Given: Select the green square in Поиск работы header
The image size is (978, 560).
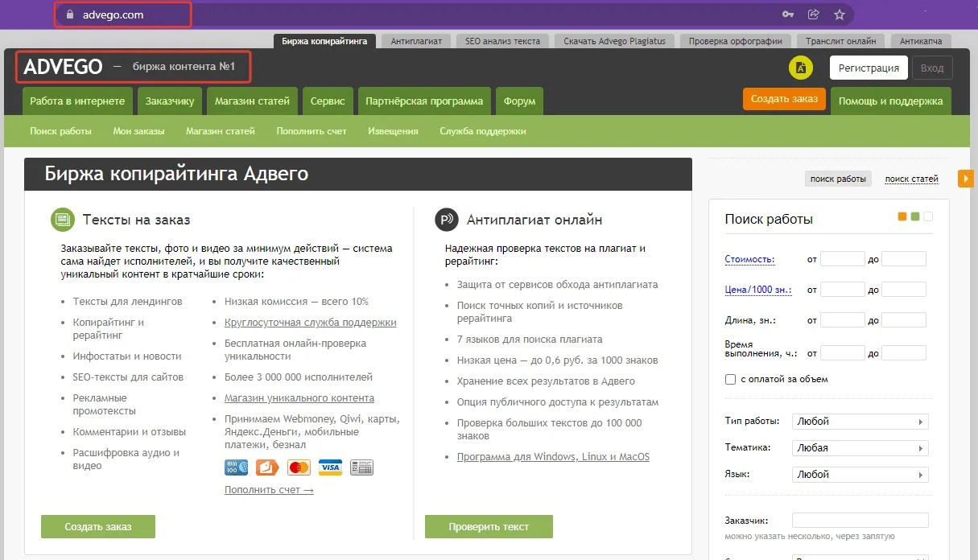Looking at the screenshot, I should click(915, 216).
